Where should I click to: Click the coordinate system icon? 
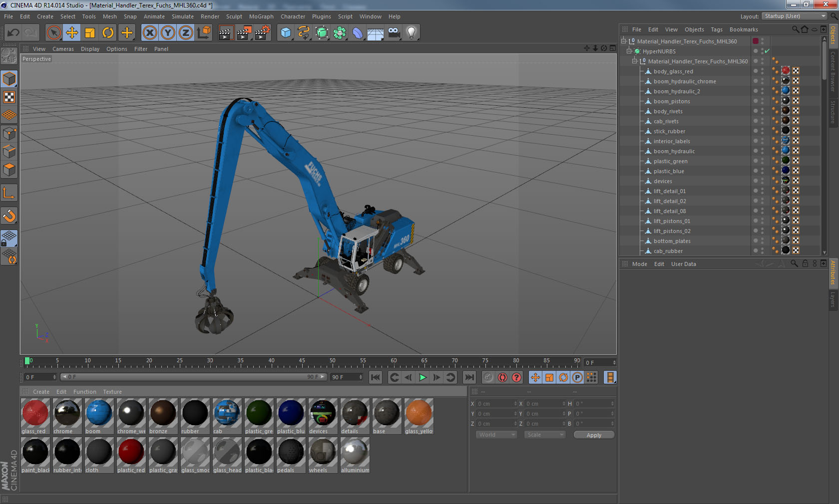click(204, 33)
